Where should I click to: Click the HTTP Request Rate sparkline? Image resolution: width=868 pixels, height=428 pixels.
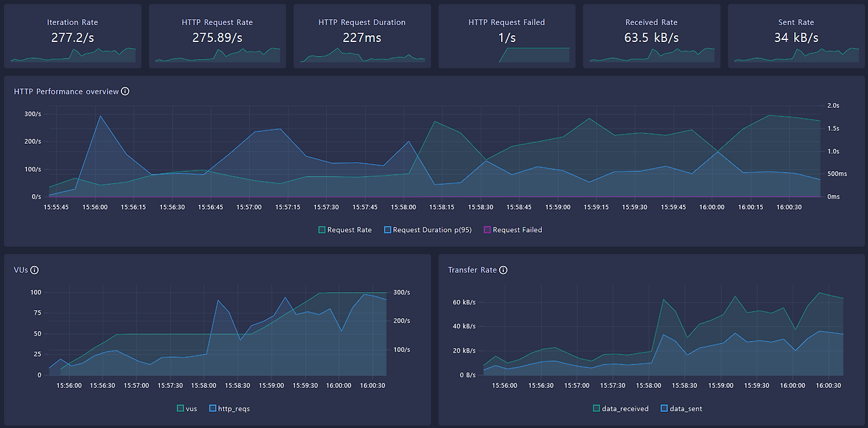218,56
